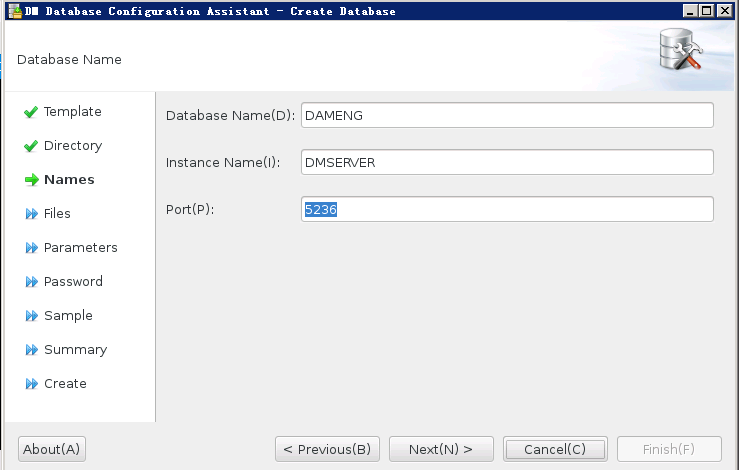
Task: Click the blue arrow icon beside Files
Action: pos(32,214)
